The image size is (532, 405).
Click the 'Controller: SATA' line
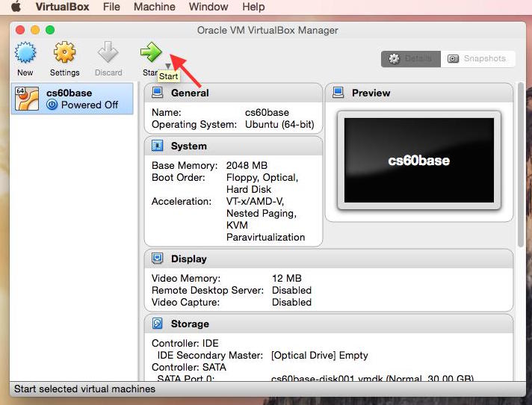[188, 367]
